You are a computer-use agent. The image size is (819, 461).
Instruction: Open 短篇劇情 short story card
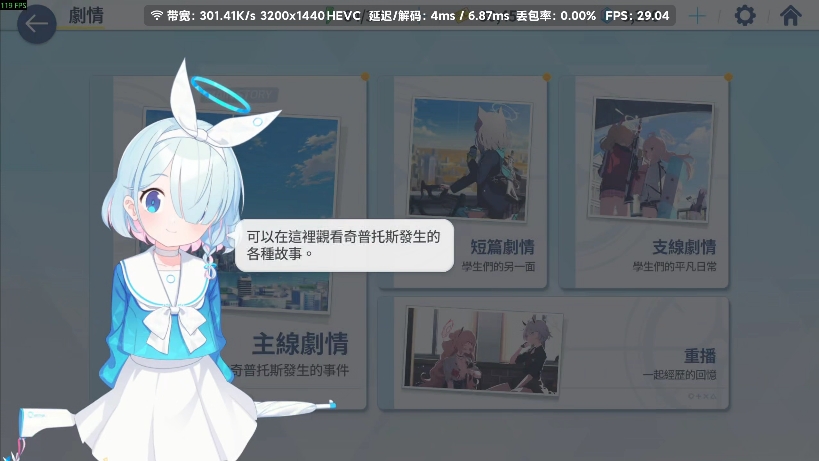click(463, 182)
